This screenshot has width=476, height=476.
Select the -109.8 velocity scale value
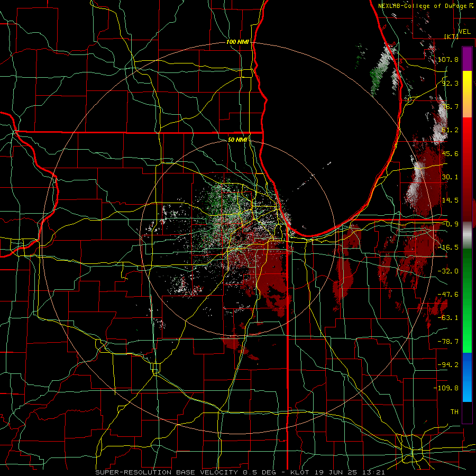(446, 388)
